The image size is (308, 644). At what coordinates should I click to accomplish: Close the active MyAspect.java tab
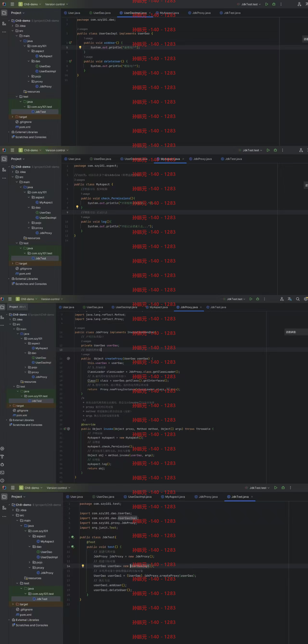(x=183, y=159)
